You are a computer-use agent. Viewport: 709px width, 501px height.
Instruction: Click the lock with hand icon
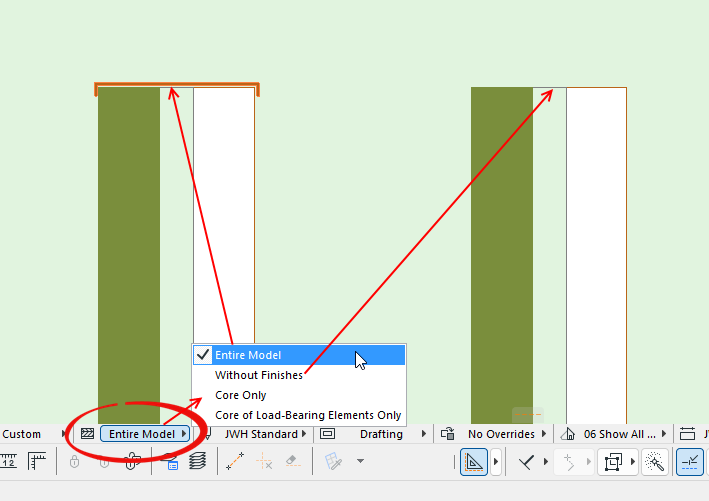pyautogui.click(x=132, y=462)
